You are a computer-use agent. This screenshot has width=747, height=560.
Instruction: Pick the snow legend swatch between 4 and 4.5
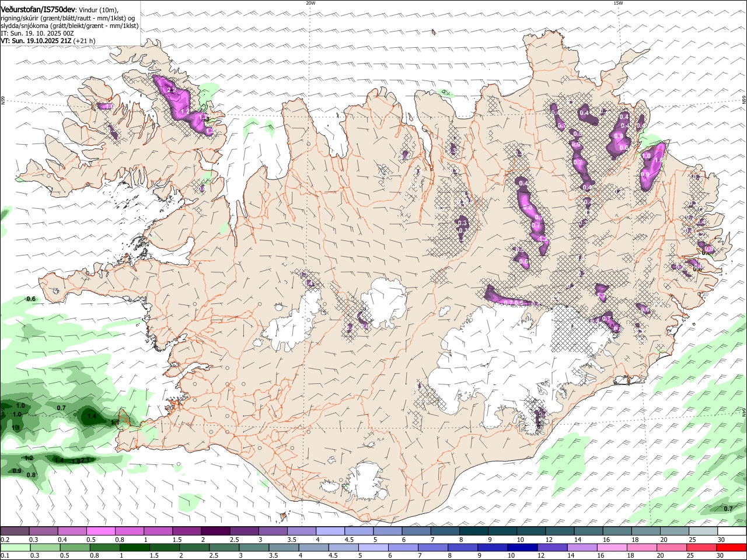coord(330,531)
